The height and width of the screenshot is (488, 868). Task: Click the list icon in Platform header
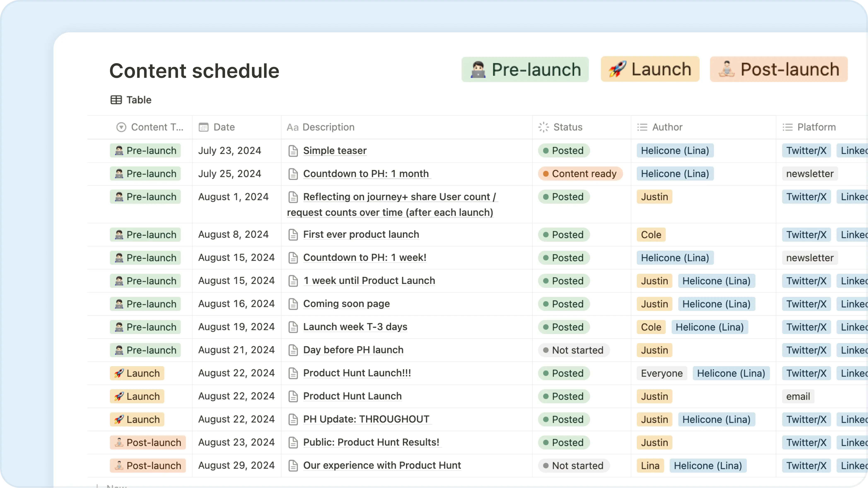[x=787, y=127]
